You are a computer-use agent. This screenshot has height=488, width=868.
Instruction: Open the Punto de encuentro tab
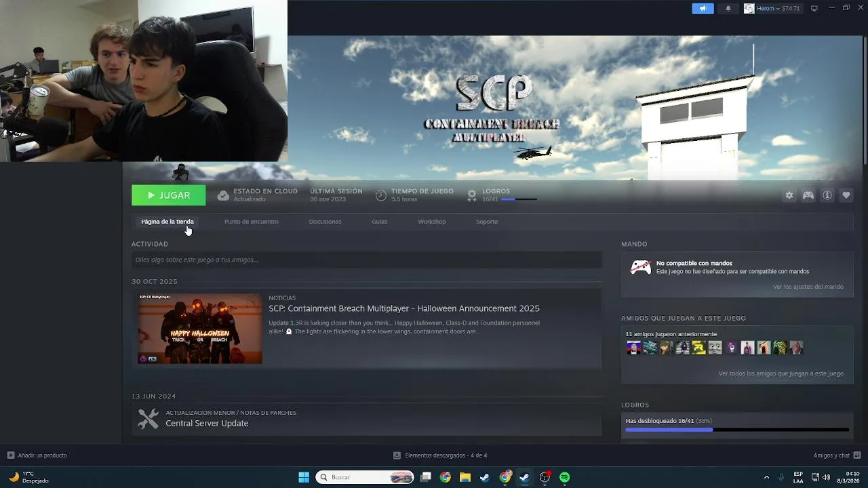pyautogui.click(x=252, y=222)
